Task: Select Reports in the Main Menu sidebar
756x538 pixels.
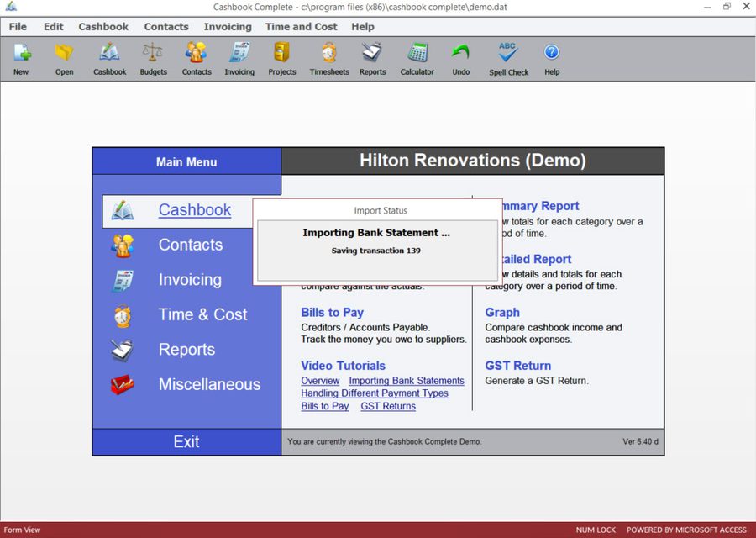Action: click(186, 350)
